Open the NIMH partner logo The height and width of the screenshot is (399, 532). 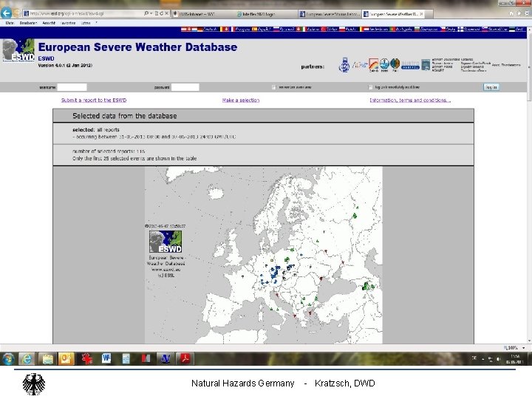pyautogui.click(x=384, y=65)
